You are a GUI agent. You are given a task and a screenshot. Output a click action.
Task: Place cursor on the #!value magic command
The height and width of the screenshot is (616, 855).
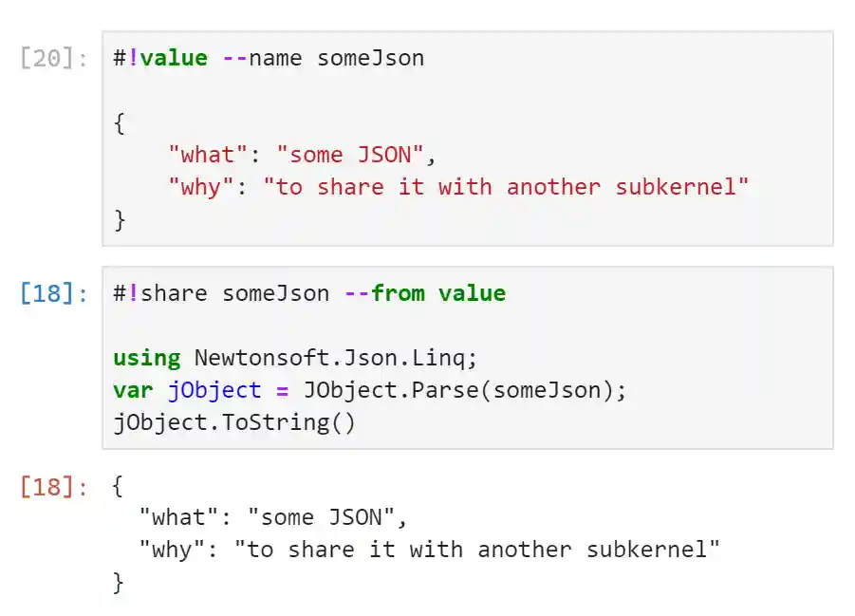tap(159, 58)
